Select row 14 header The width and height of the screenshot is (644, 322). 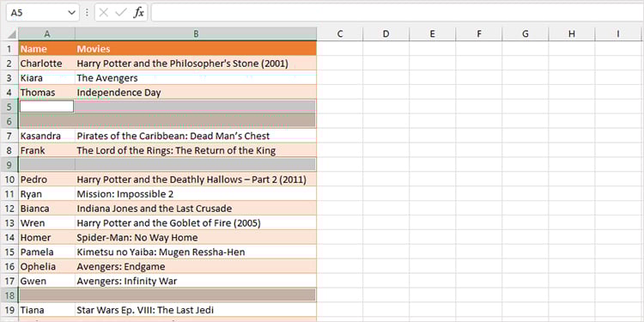click(9, 237)
